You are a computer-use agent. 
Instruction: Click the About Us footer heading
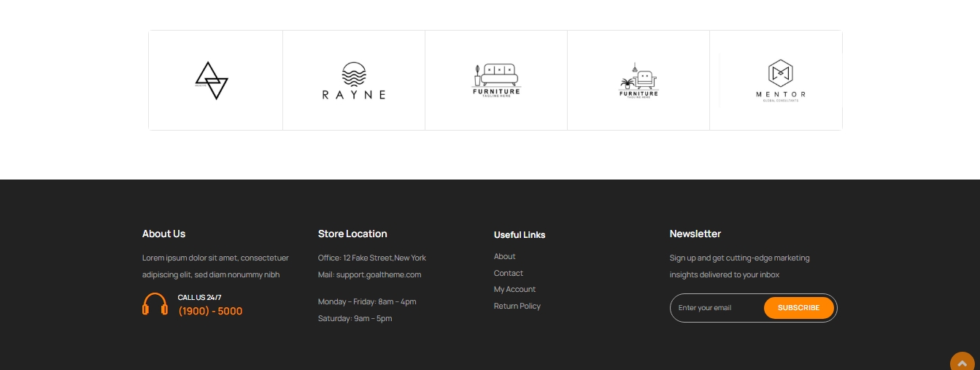tap(163, 234)
